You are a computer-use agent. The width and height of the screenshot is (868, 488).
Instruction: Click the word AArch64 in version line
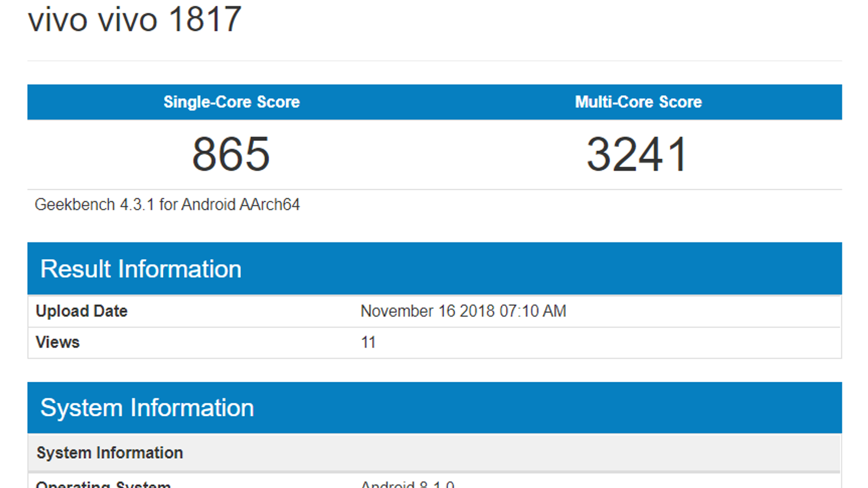tap(270, 204)
